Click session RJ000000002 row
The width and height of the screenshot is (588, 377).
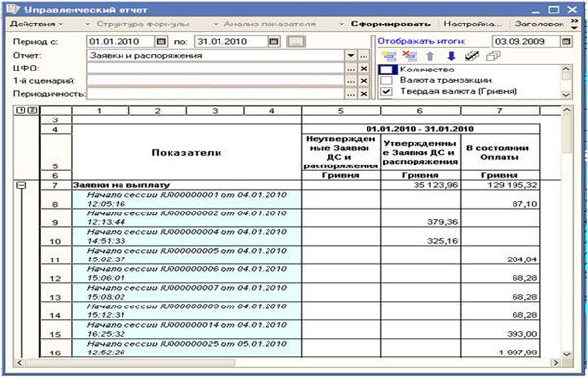point(186,218)
